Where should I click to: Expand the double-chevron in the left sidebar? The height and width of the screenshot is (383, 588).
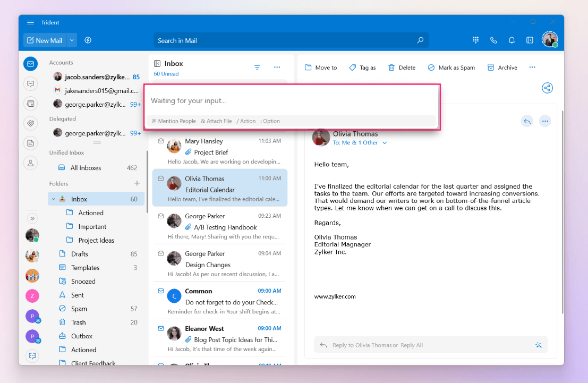[32, 218]
